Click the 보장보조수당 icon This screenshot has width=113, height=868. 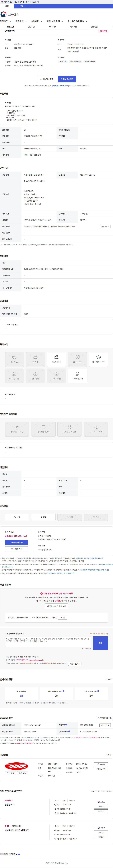click(x=56, y=376)
